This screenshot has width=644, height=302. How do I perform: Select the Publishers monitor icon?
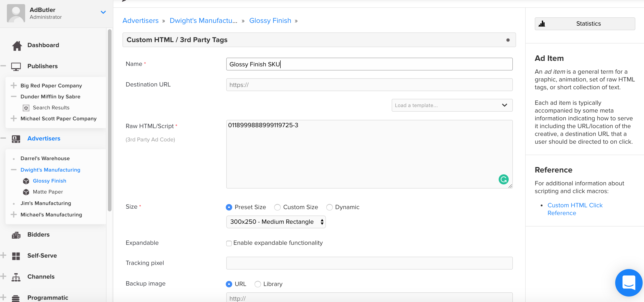tap(16, 66)
